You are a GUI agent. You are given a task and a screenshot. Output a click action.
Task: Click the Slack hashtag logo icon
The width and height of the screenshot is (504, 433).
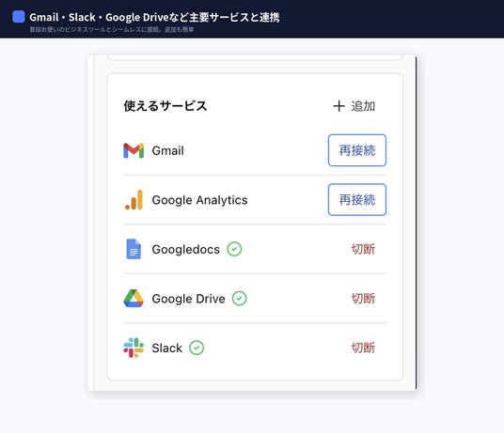134,348
